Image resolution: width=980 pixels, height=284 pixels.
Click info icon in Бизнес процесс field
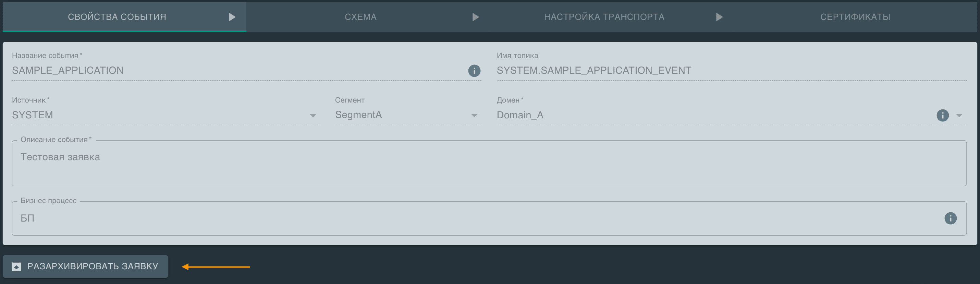click(950, 218)
